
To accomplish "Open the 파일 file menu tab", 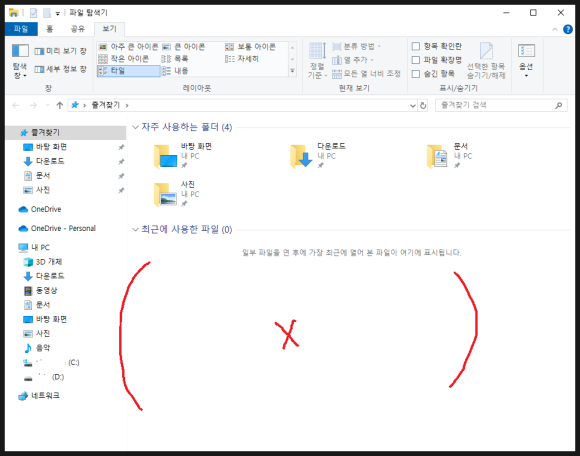I will click(21, 29).
